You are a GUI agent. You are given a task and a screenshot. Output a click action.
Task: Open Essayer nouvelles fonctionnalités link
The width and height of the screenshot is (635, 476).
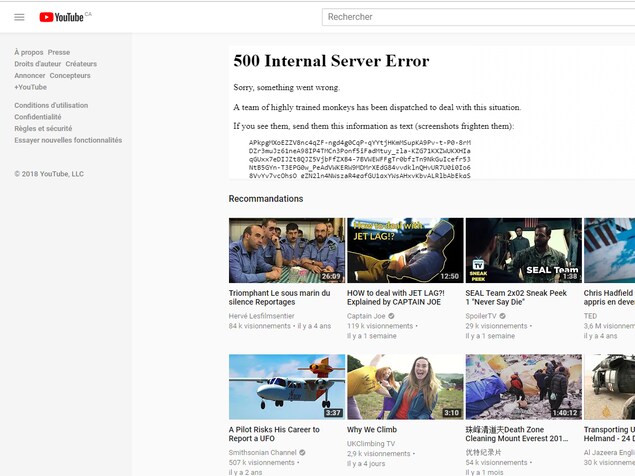[68, 140]
